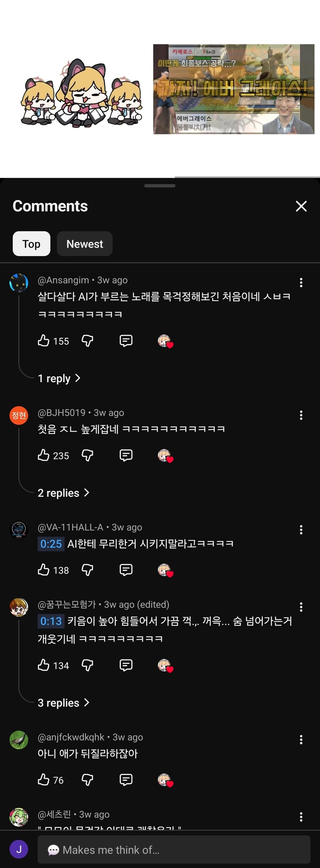Like the @VA-11HALL-A comment
Viewport: 320px width, 868px height.
pos(44,570)
